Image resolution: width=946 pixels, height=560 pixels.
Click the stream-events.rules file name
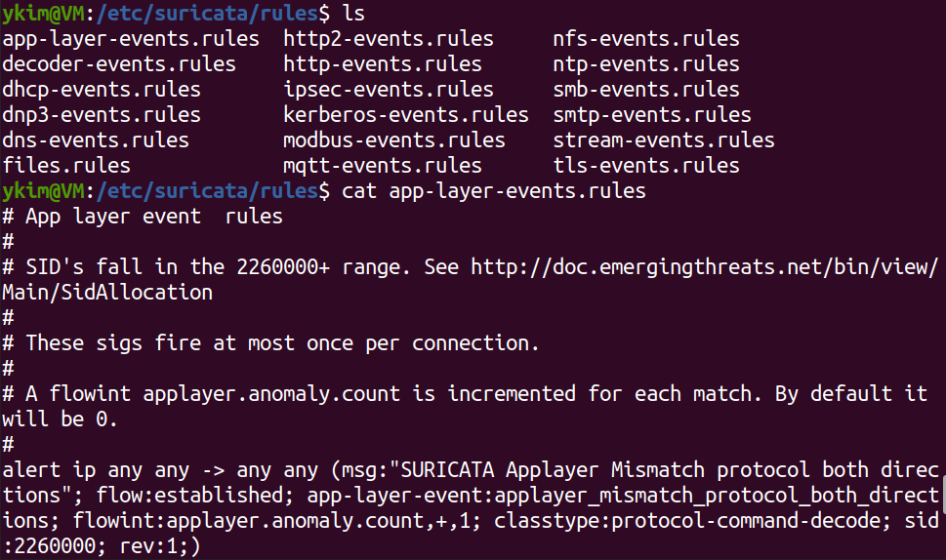(x=664, y=140)
